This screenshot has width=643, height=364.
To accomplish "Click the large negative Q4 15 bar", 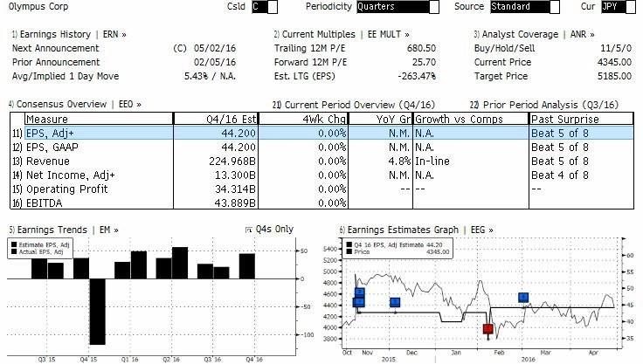I will pos(97,312).
